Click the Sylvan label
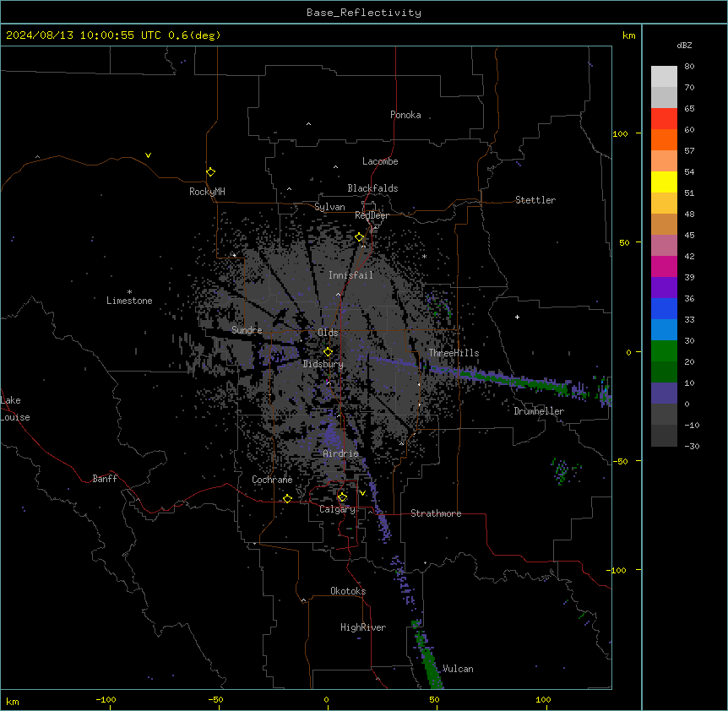This screenshot has width=728, height=711. 329,207
